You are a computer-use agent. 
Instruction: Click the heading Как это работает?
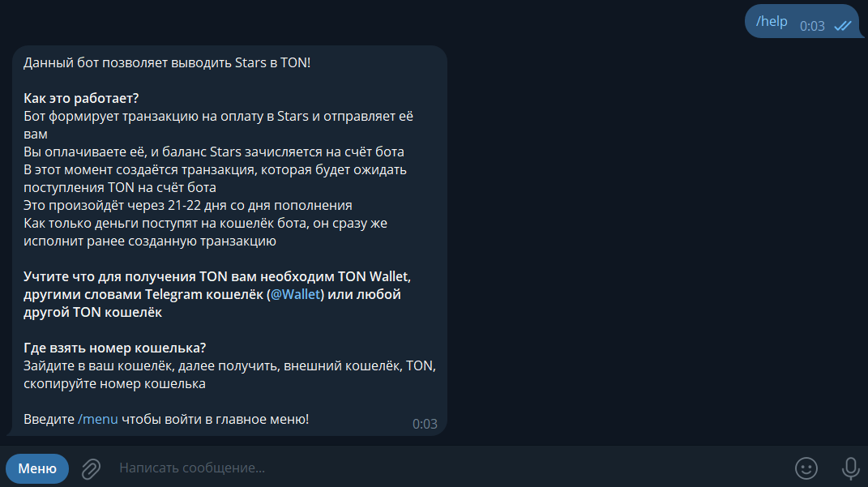81,99
